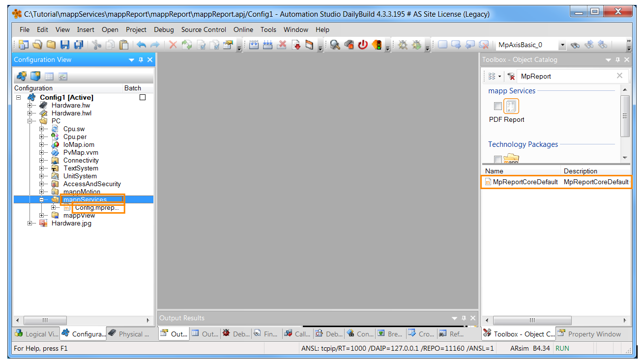Screen dimensions: 644x362
Task: Open the Online menu
Action: click(x=243, y=29)
